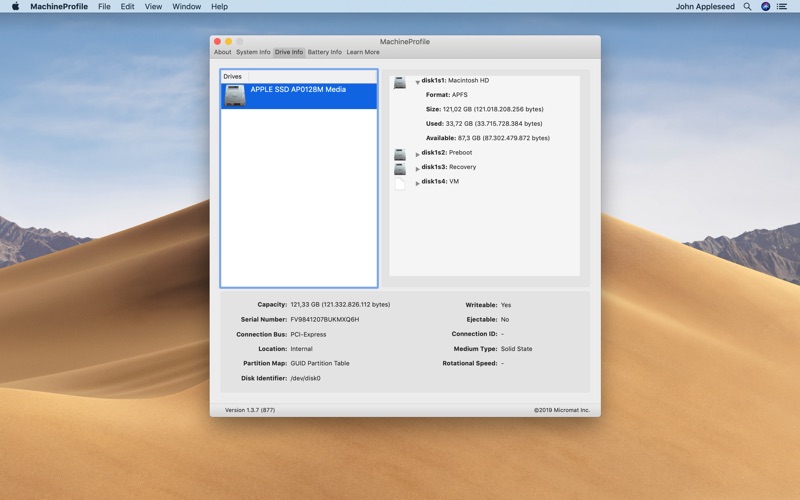This screenshot has height=500, width=800.
Task: Click the disk1s4: VM label
Action: [x=440, y=181]
